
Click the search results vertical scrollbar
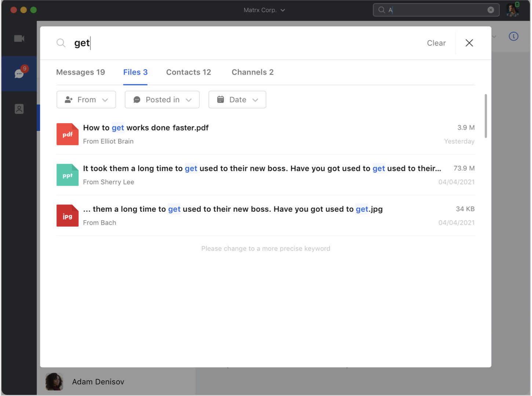click(x=486, y=116)
